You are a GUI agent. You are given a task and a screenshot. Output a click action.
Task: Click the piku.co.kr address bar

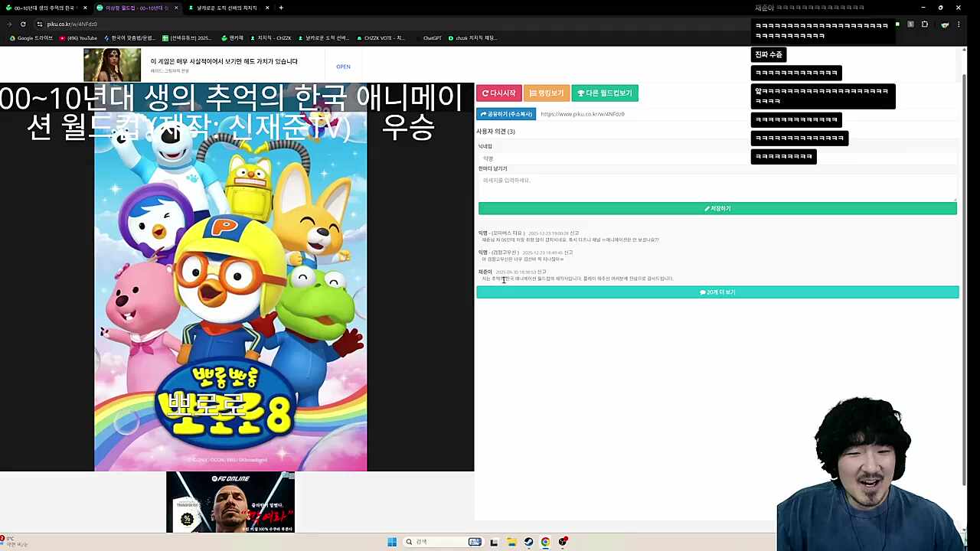(x=390, y=24)
